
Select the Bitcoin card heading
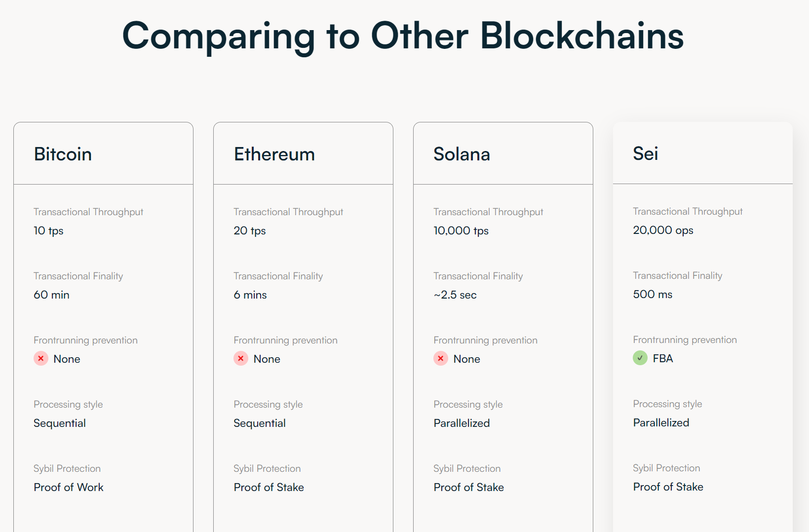click(x=63, y=154)
